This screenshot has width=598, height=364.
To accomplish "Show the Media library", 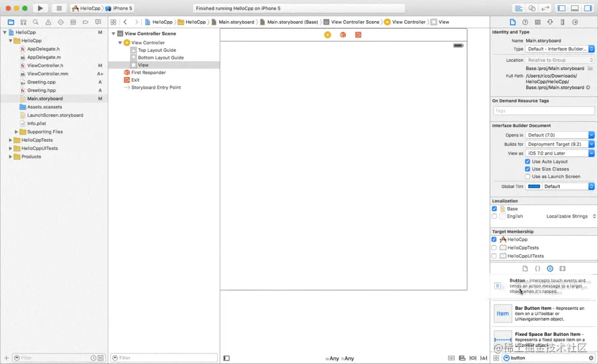I will (562, 268).
